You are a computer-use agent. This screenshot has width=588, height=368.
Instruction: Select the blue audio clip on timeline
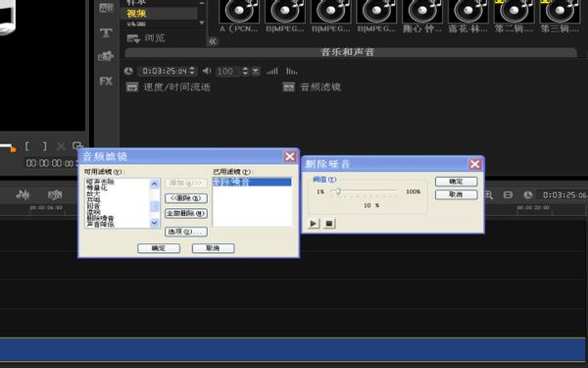pyautogui.click(x=292, y=349)
